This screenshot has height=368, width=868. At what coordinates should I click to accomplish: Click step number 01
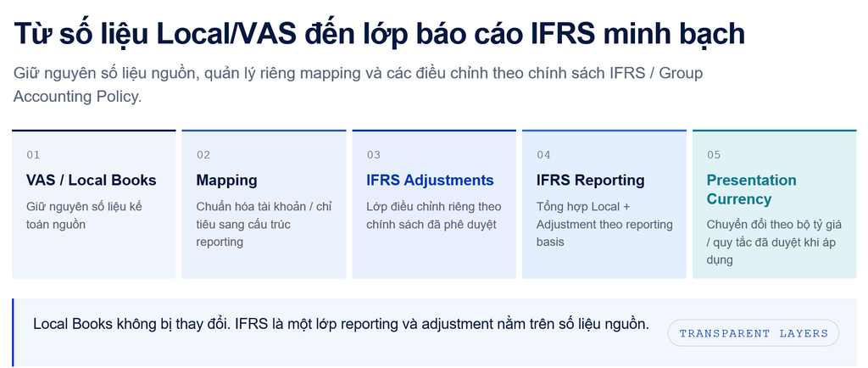[33, 155]
